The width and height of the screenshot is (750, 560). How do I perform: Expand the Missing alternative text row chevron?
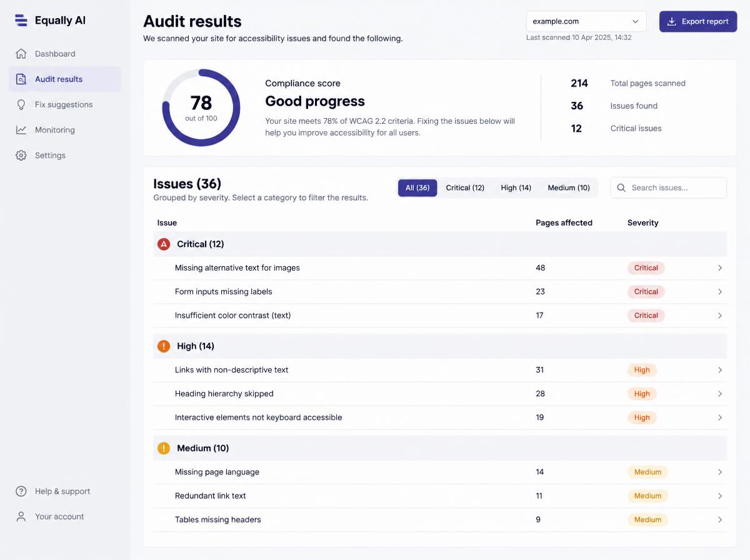coord(720,268)
